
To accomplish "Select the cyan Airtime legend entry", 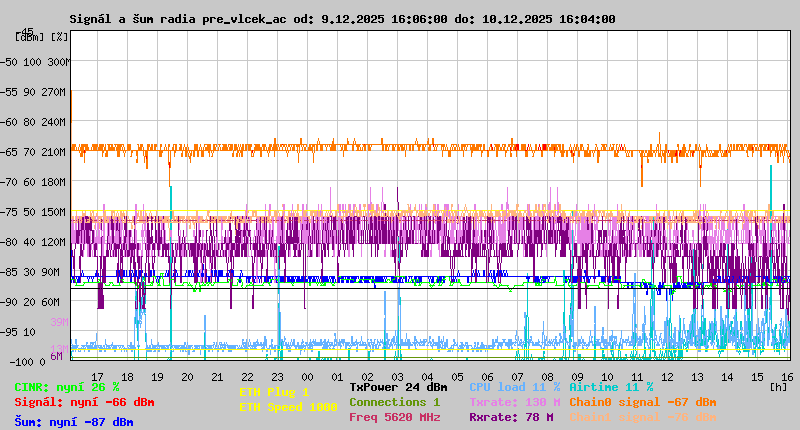I will click(x=610, y=387).
